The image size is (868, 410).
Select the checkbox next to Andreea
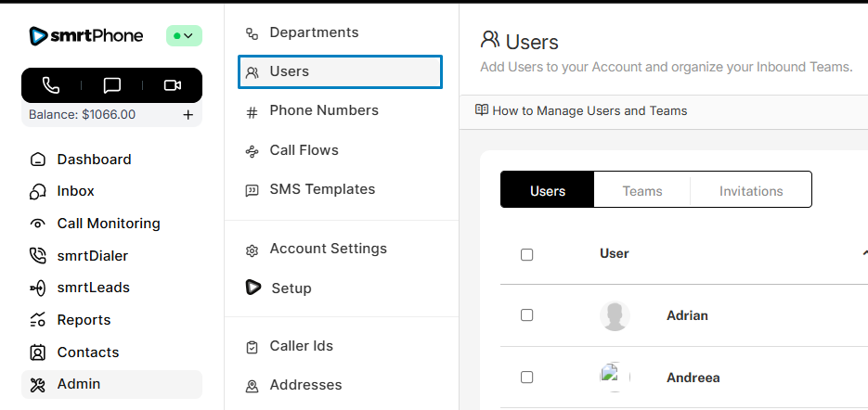(527, 378)
